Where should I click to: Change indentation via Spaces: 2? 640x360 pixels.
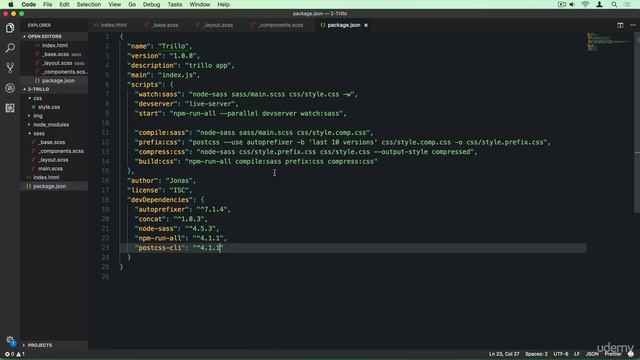pos(536,354)
